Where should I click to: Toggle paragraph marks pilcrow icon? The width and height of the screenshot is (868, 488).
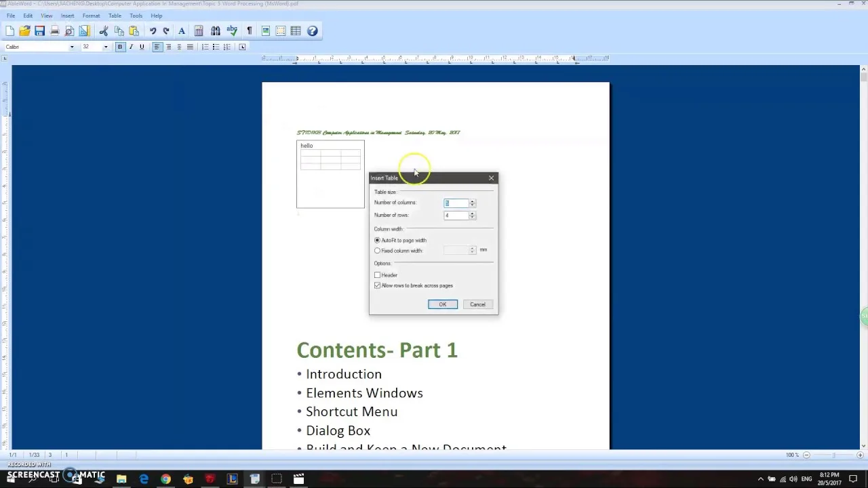pyautogui.click(x=249, y=30)
